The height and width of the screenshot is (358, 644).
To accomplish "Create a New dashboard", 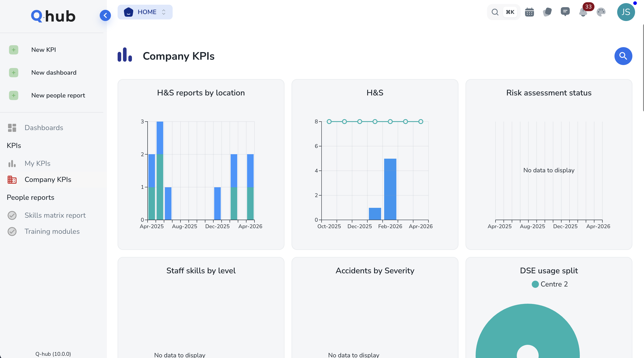I will coord(13,72).
